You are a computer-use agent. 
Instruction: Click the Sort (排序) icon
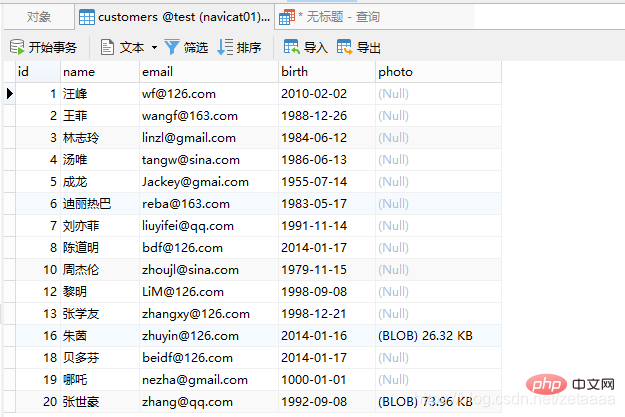click(x=225, y=47)
